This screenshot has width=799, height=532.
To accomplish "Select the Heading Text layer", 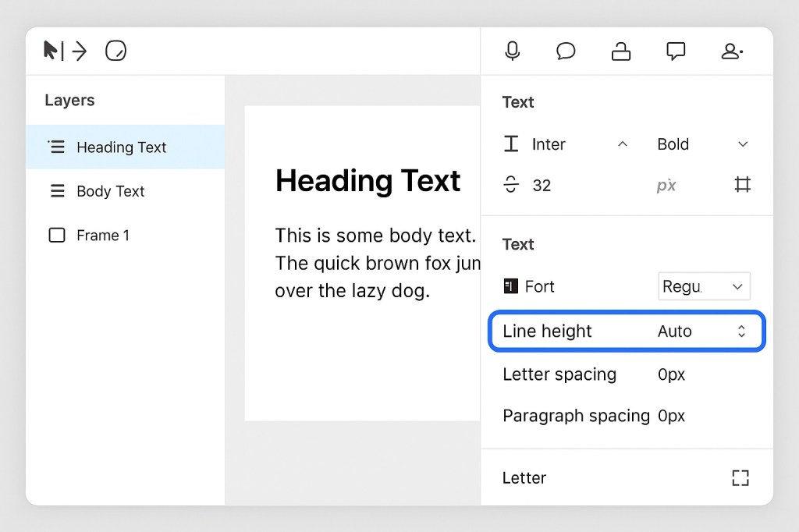I will coord(121,147).
